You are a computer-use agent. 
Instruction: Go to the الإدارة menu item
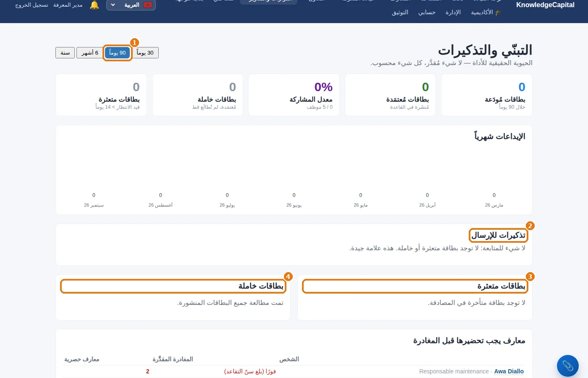point(453,13)
